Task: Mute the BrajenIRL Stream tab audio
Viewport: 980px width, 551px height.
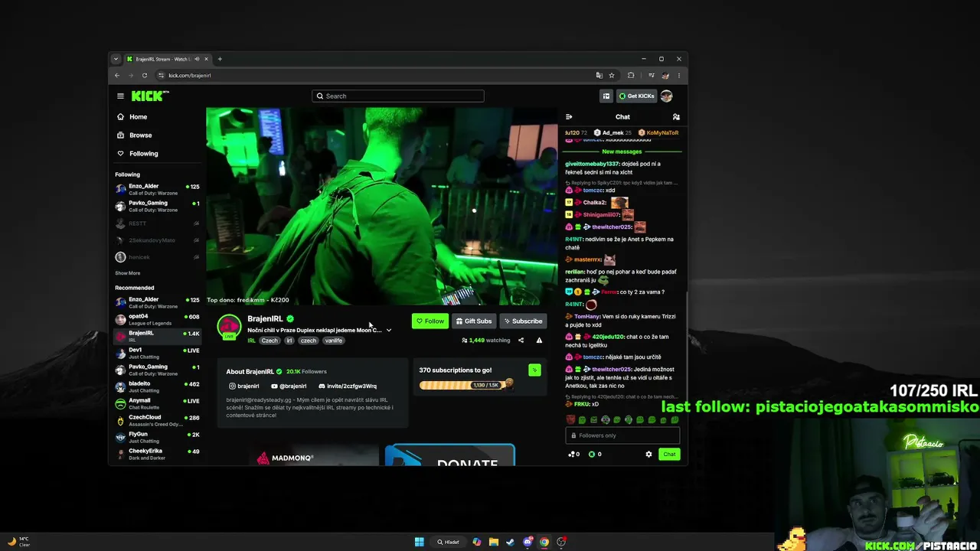Action: [x=197, y=59]
